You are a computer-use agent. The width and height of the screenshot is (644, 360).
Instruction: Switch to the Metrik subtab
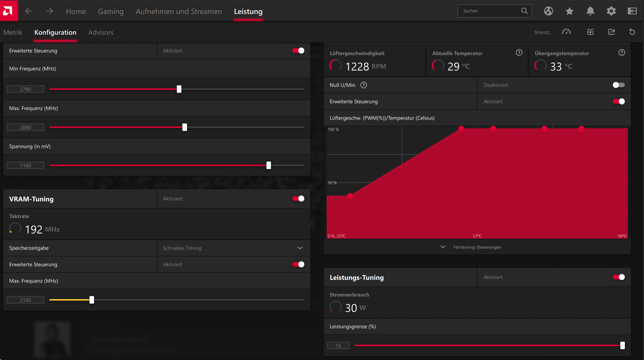click(13, 32)
